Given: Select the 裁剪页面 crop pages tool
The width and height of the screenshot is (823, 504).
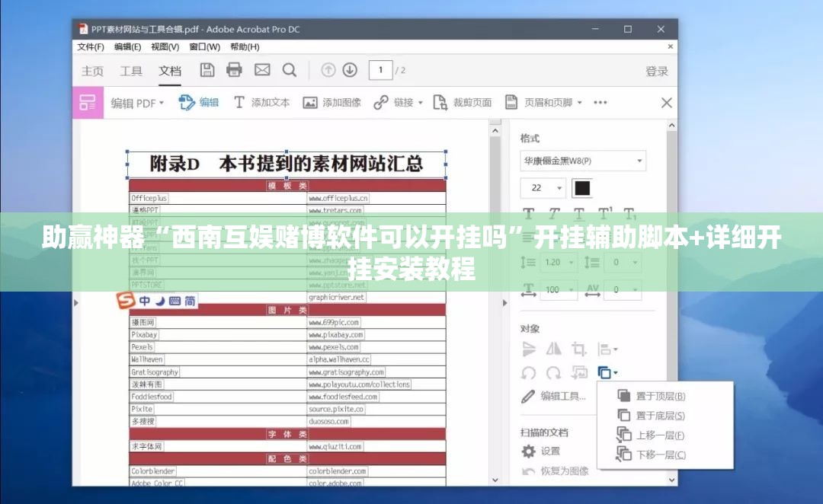Looking at the screenshot, I should (462, 102).
